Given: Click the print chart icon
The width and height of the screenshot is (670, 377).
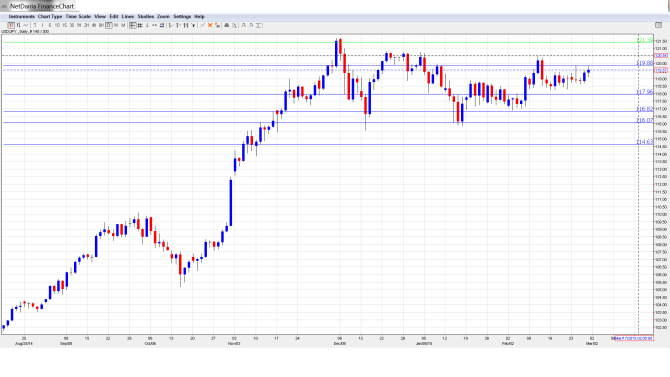Looking at the screenshot, I should point(227,25).
